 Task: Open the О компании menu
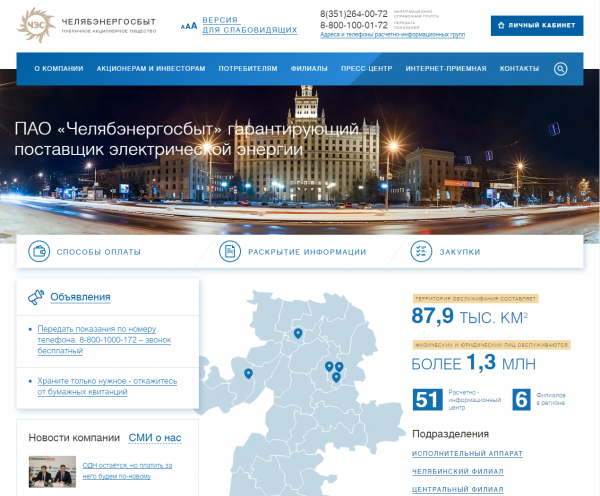pyautogui.click(x=59, y=69)
